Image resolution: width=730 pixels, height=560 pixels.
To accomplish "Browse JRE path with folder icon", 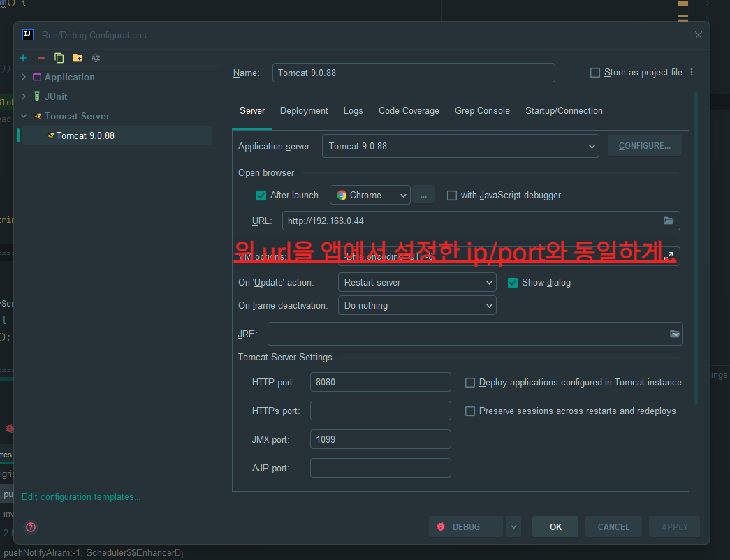I will (x=675, y=334).
